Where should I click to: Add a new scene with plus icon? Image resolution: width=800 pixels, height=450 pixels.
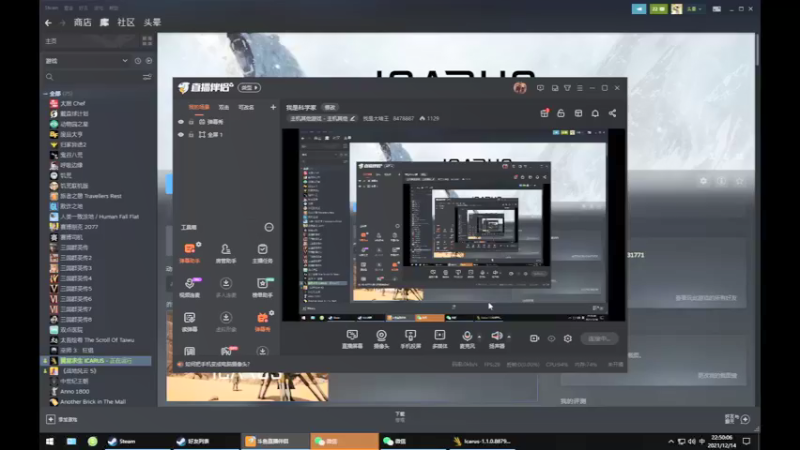pyautogui.click(x=273, y=107)
